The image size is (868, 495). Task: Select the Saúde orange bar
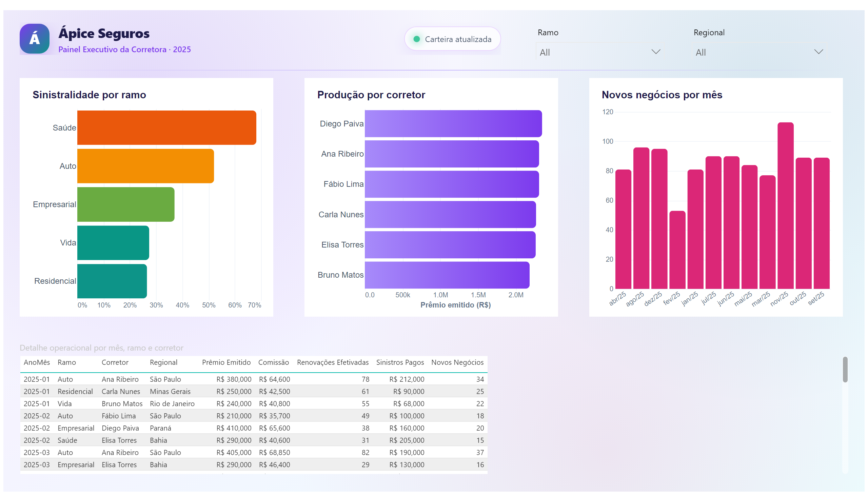166,127
